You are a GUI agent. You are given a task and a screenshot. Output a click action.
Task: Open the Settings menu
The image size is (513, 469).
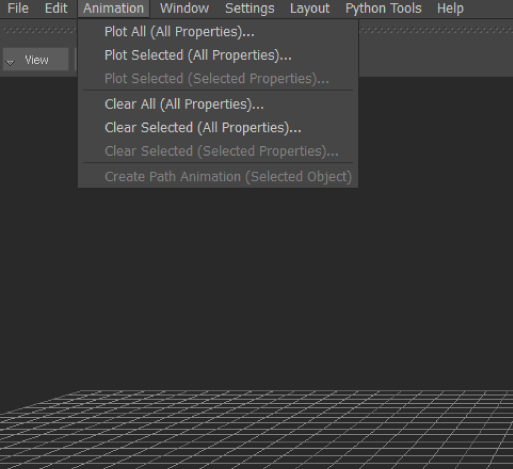click(250, 8)
